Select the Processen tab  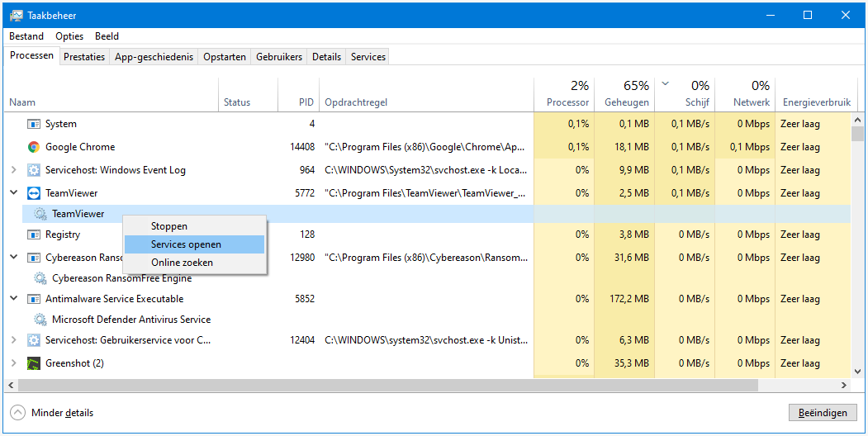pos(32,55)
